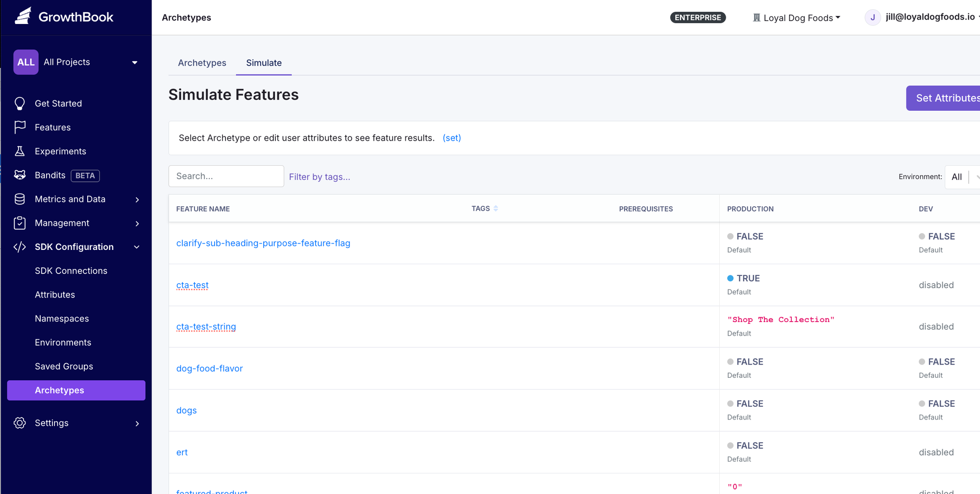Image resolution: width=980 pixels, height=494 pixels.
Task: Click the Management clipboard icon
Action: (20, 223)
